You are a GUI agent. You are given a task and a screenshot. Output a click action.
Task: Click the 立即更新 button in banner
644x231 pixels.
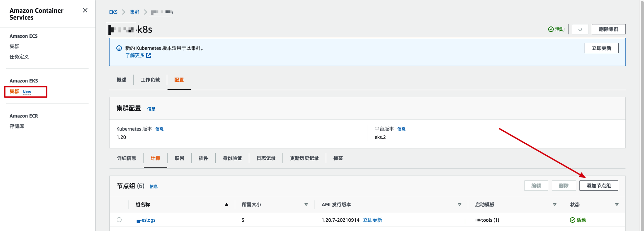(x=601, y=48)
